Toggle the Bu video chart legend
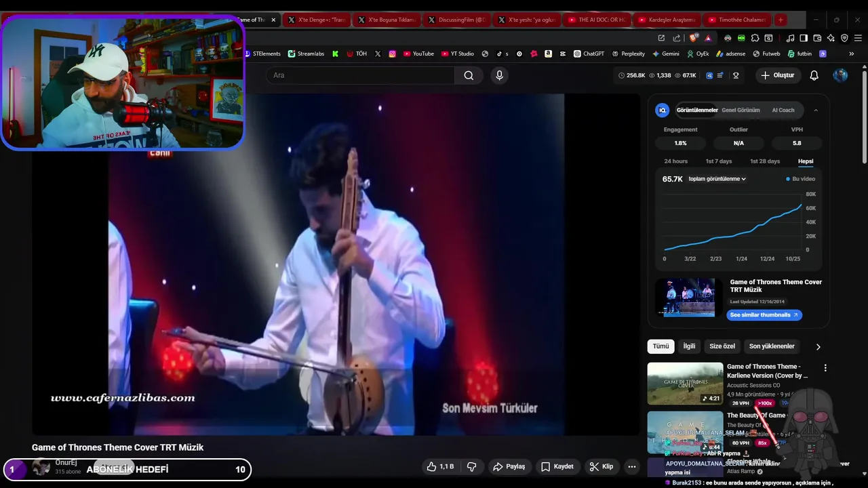This screenshot has width=868, height=488. (801, 179)
